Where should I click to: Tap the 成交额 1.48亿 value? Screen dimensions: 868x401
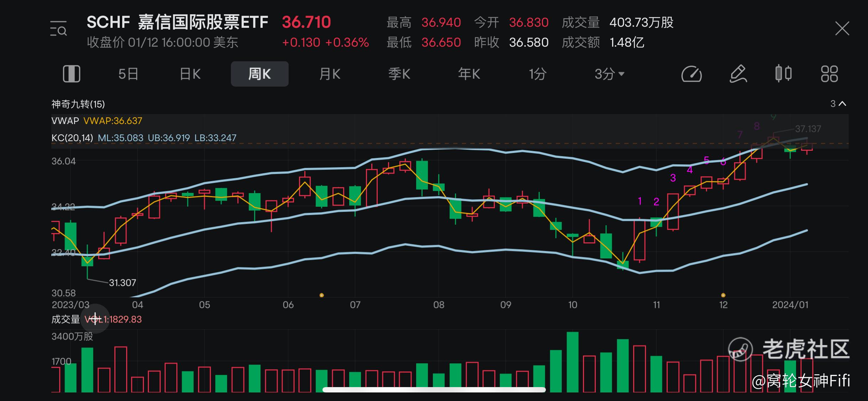point(627,42)
